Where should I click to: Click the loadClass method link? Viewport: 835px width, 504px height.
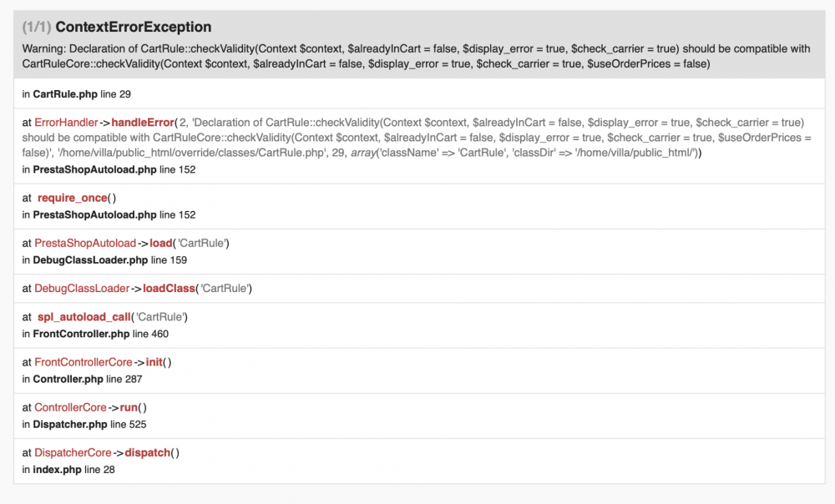(168, 289)
